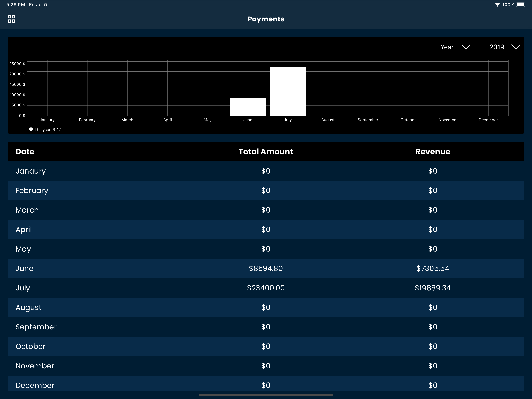The width and height of the screenshot is (532, 399).
Task: Select the July bar in the chart
Action: tap(288, 91)
